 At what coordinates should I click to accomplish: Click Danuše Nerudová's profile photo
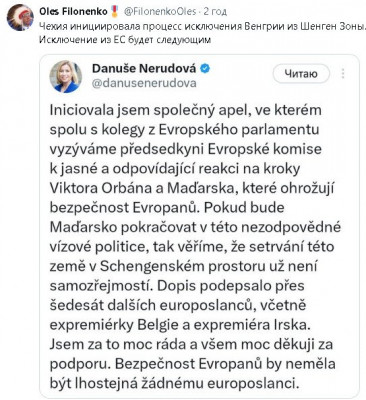66,76
